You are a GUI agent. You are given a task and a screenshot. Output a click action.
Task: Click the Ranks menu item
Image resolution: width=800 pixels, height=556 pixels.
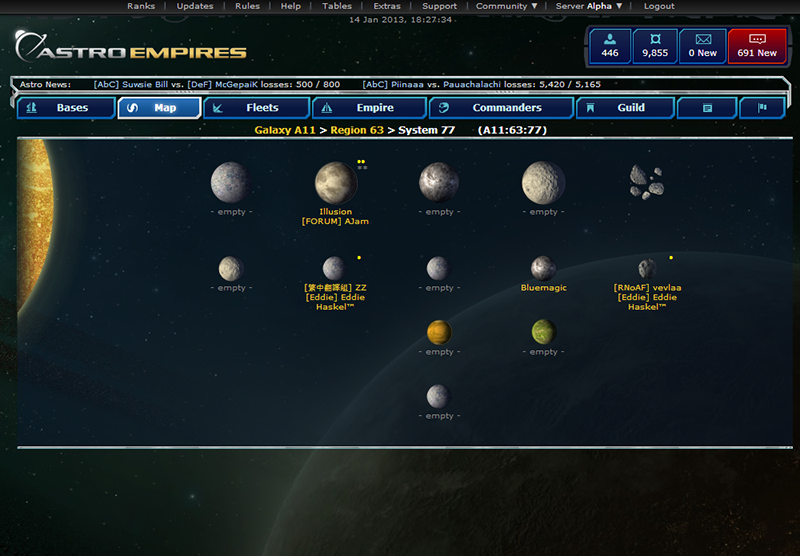point(141,6)
